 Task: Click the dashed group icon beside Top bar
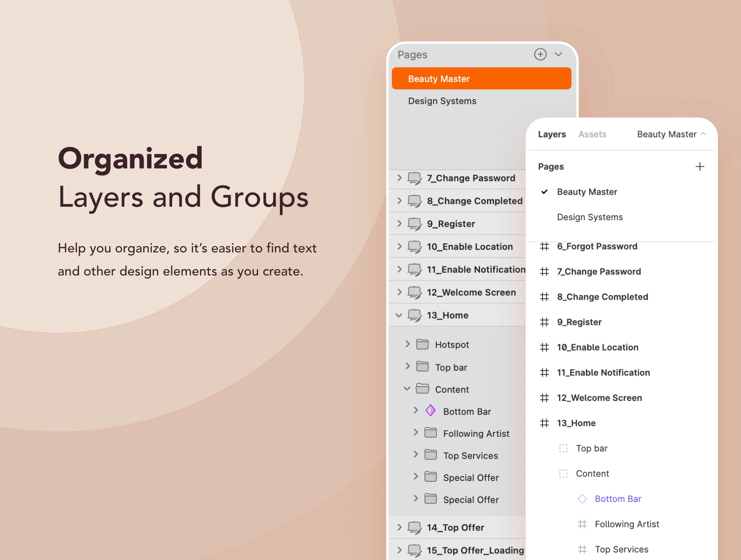point(563,448)
